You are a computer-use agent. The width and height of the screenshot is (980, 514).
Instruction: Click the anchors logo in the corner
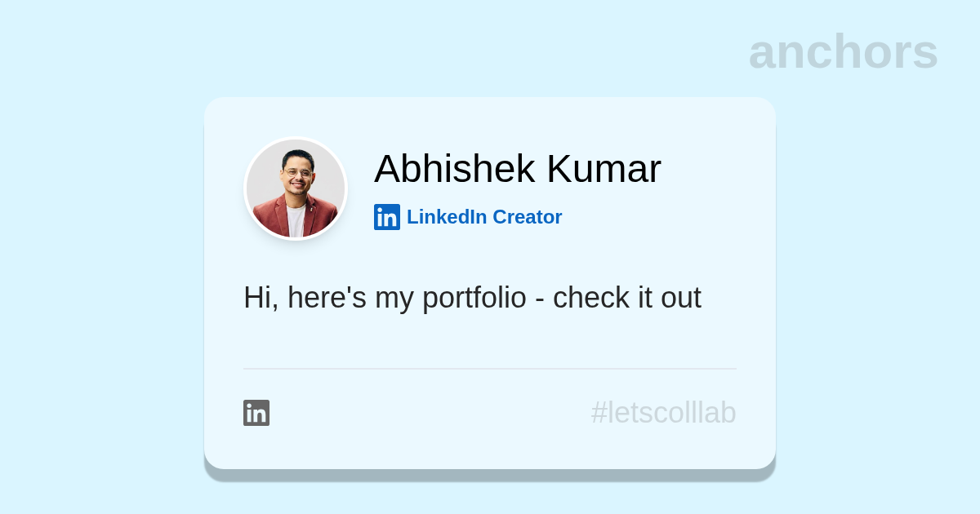[843, 51]
